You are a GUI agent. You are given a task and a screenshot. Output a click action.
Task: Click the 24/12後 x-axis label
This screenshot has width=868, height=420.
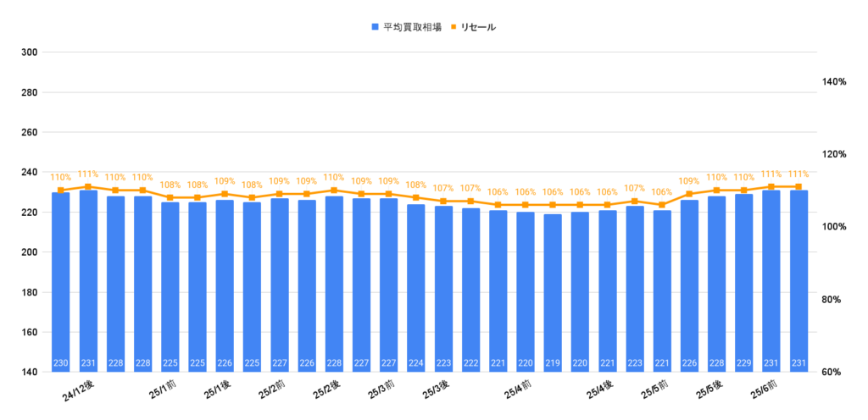point(79,391)
